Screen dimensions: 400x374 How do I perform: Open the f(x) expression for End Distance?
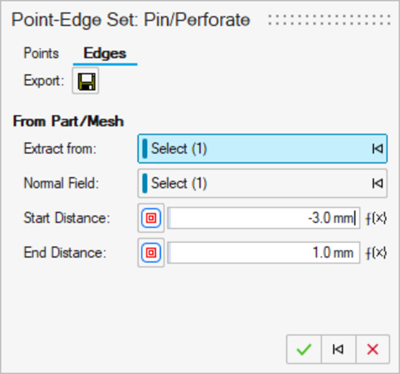point(376,253)
